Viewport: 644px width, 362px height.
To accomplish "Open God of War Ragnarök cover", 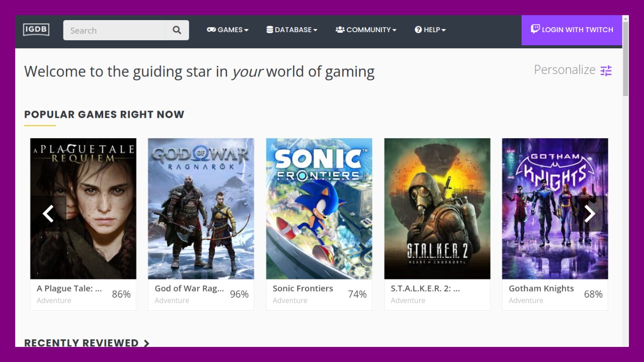I will (x=201, y=209).
